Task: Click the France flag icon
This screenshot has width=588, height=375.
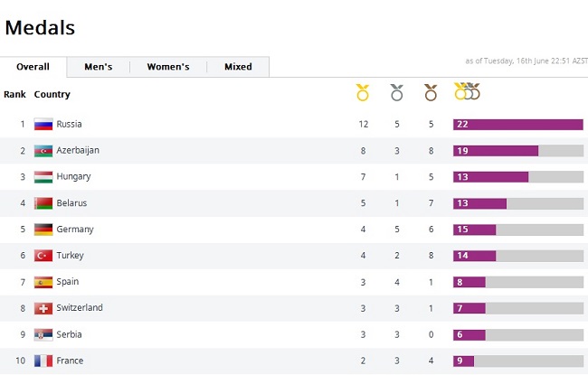Action: [43, 361]
